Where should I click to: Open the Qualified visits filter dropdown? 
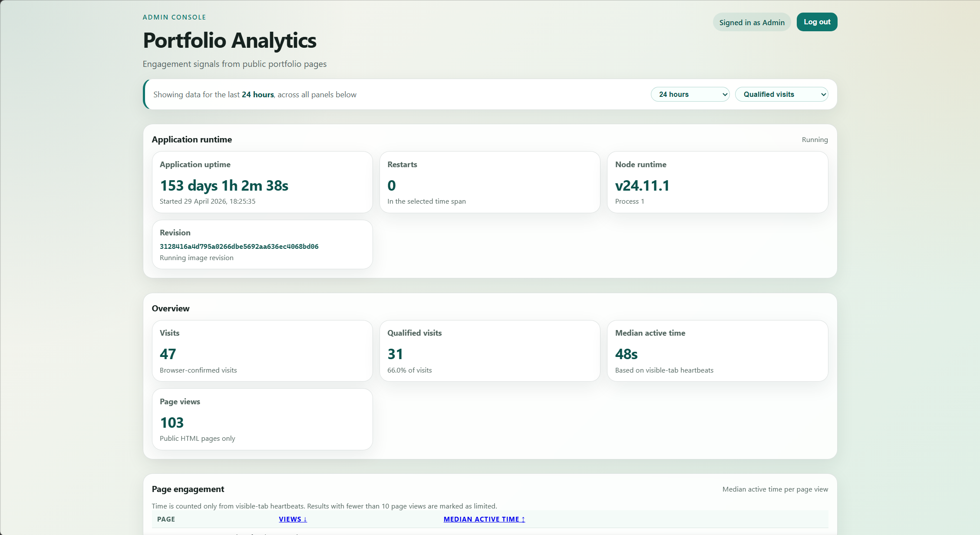pos(781,94)
